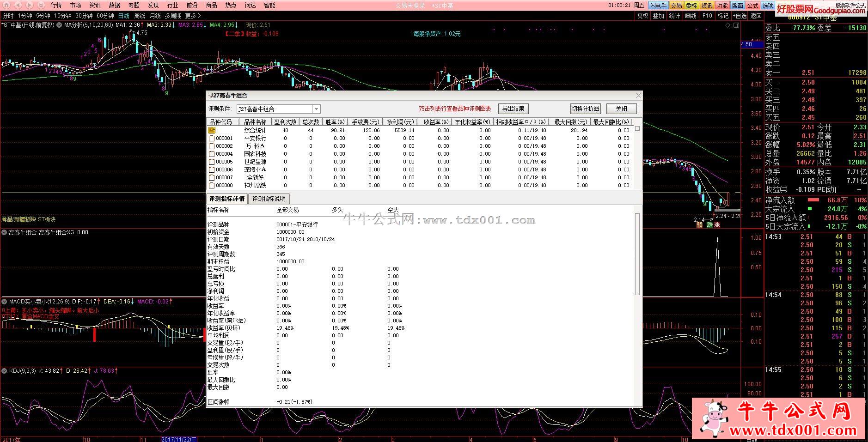Click the F10 chart tool
Viewport: 868px width, 442px height.
pyautogui.click(x=707, y=16)
